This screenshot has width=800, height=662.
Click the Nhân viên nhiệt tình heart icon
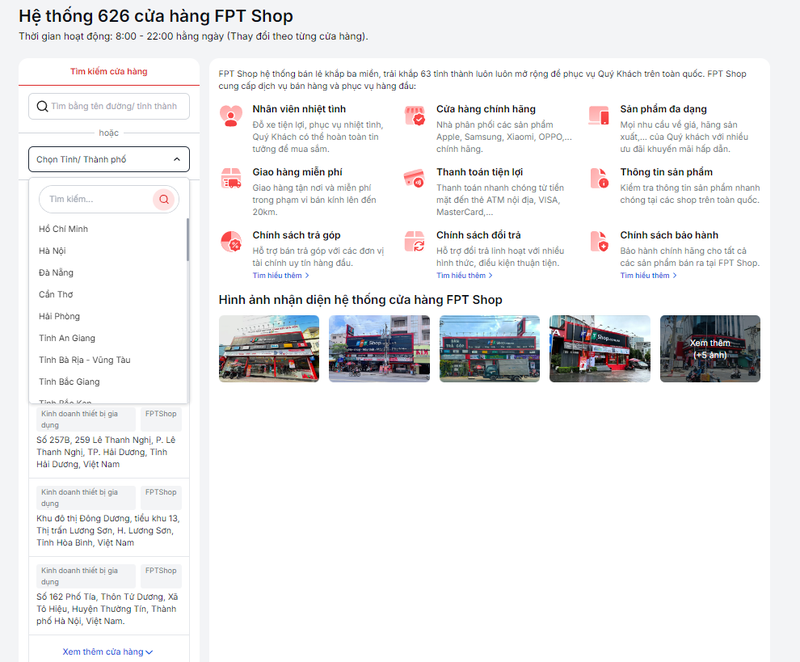231,116
